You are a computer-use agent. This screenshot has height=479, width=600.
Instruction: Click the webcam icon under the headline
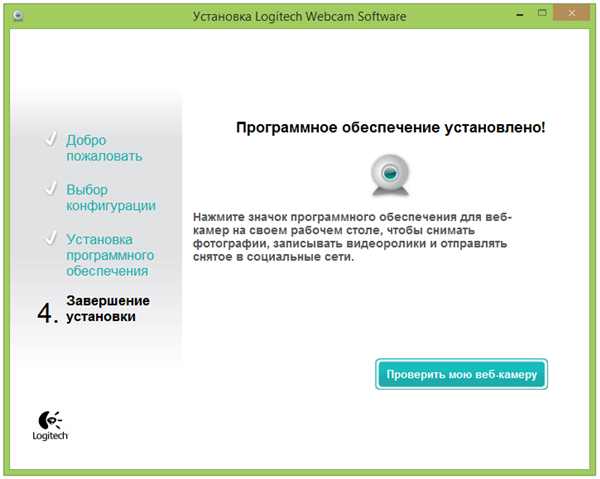tap(390, 175)
